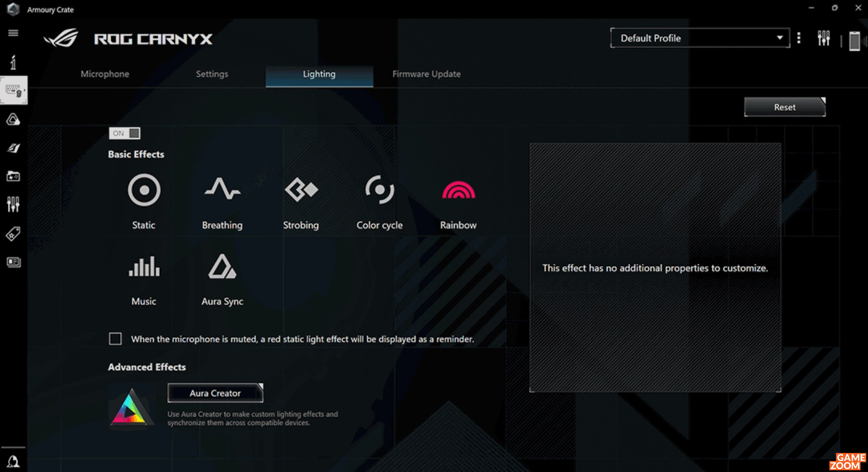The image size is (868, 472).
Task: Click the "Basic Effects" heading
Action: 136,154
